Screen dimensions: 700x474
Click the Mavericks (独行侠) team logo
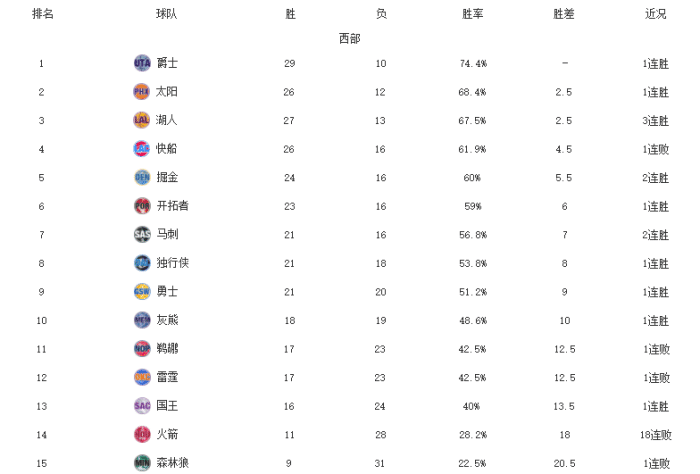tap(142, 263)
